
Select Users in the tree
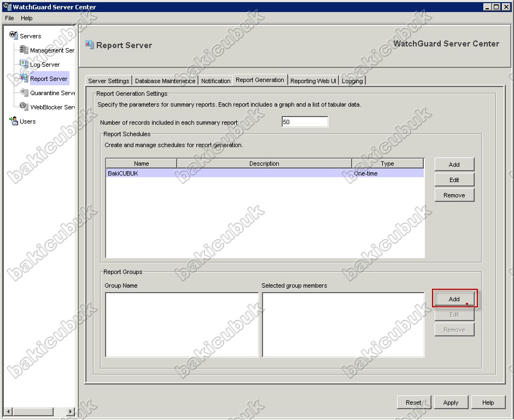click(27, 121)
